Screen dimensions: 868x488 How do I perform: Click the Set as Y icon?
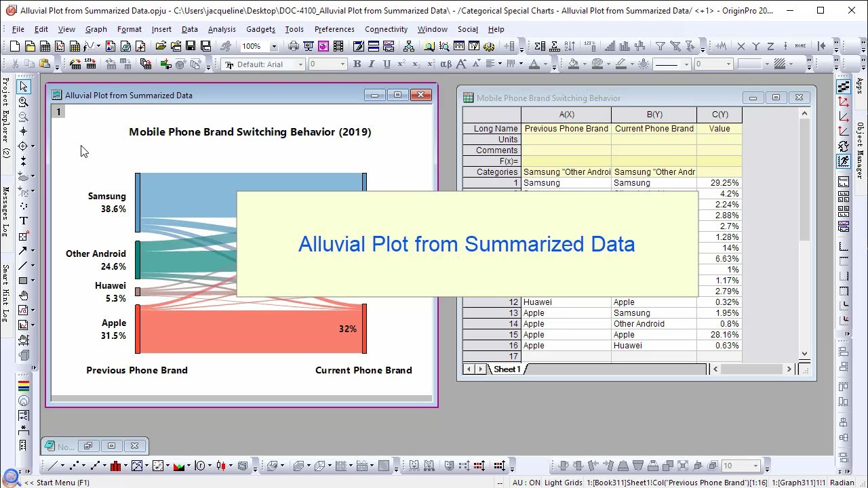tap(756, 46)
